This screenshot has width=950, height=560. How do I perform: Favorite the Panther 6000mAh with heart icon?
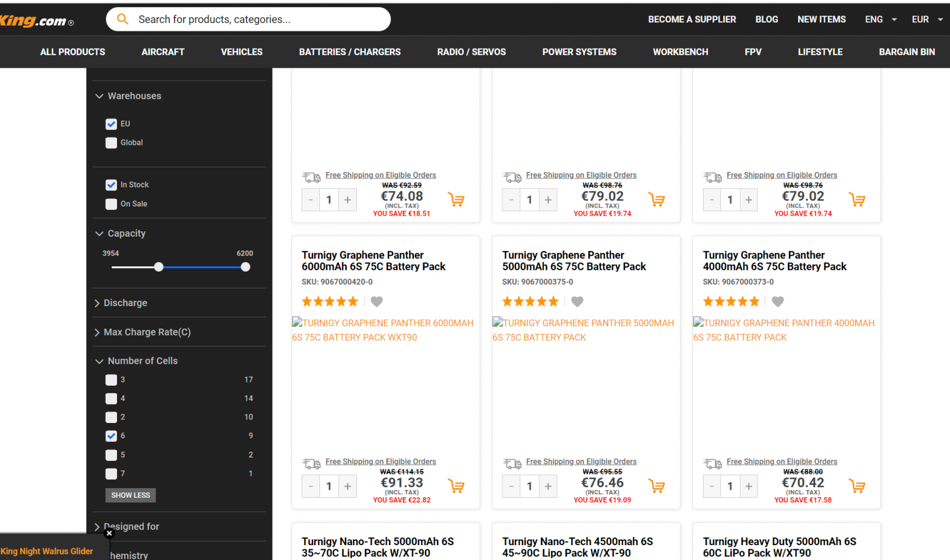pos(376,301)
